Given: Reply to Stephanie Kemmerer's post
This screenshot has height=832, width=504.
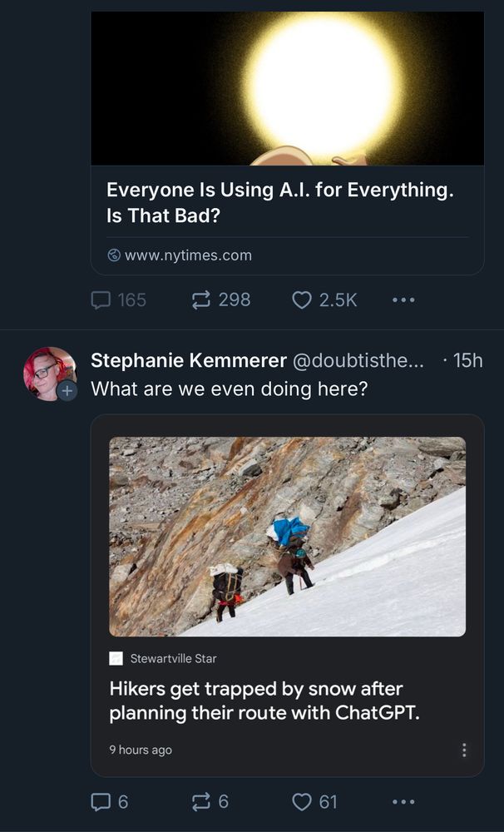Looking at the screenshot, I should pos(101,801).
